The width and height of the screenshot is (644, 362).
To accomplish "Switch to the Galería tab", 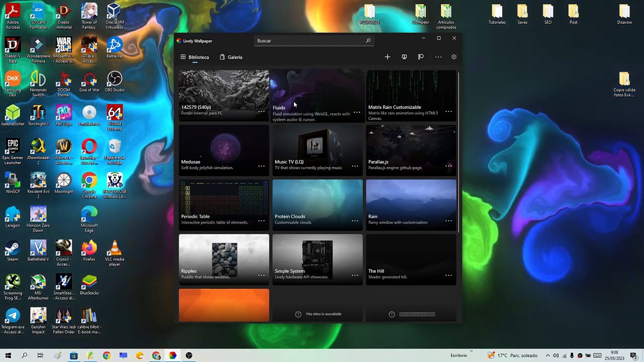I will (231, 57).
